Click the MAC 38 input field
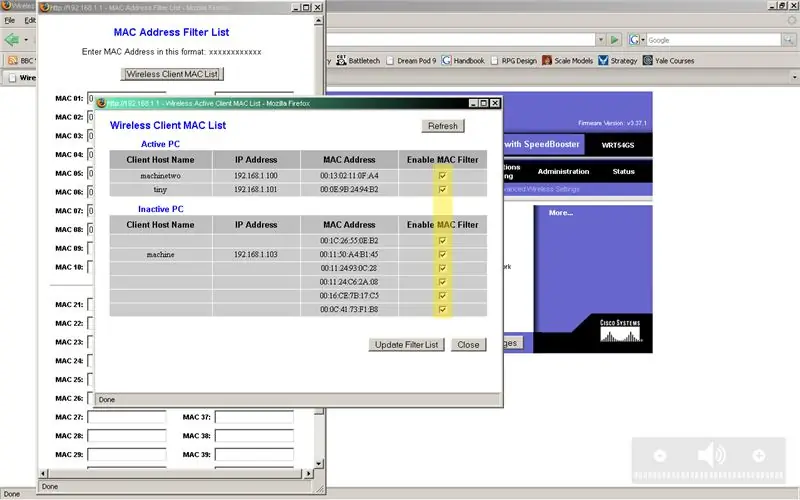800x500 pixels. (x=254, y=436)
